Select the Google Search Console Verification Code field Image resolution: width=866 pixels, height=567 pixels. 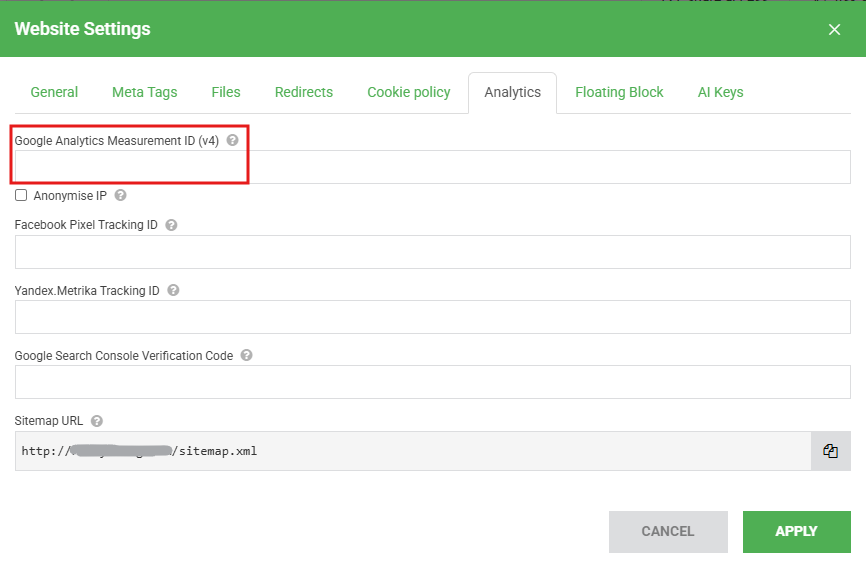point(432,382)
